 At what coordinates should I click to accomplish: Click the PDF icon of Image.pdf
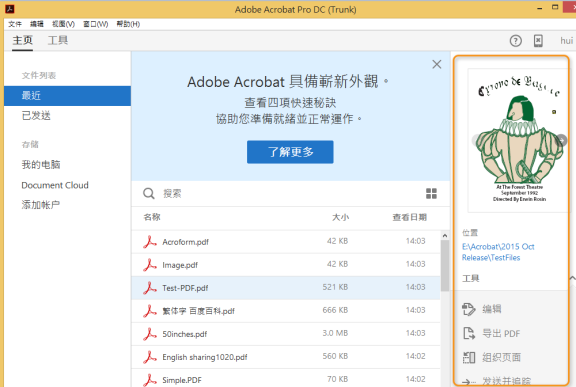pyautogui.click(x=150, y=265)
